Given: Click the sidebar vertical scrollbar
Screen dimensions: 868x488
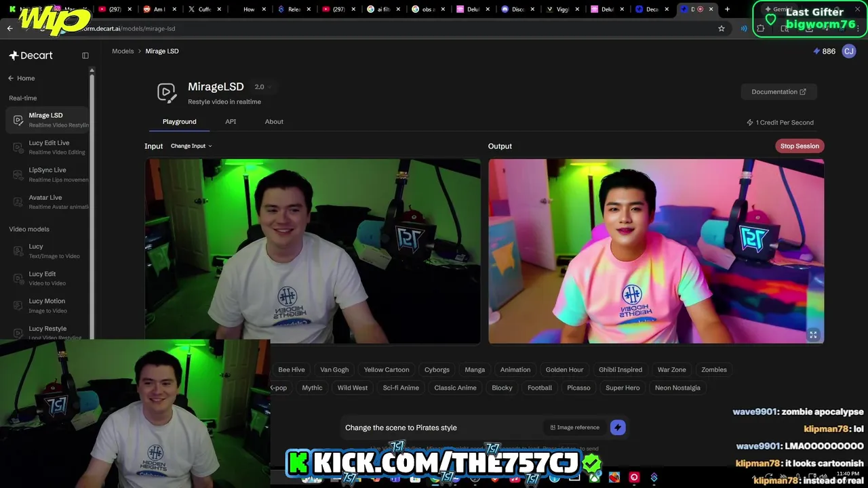Looking at the screenshot, I should tap(92, 203).
